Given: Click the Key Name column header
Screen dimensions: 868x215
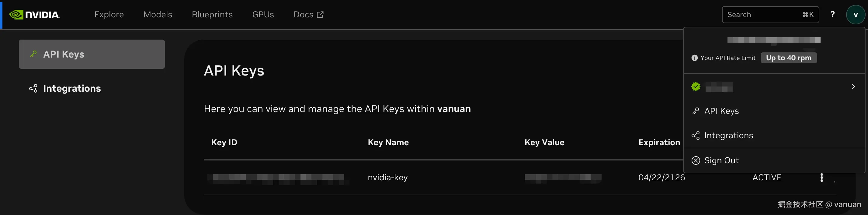Looking at the screenshot, I should (388, 143).
